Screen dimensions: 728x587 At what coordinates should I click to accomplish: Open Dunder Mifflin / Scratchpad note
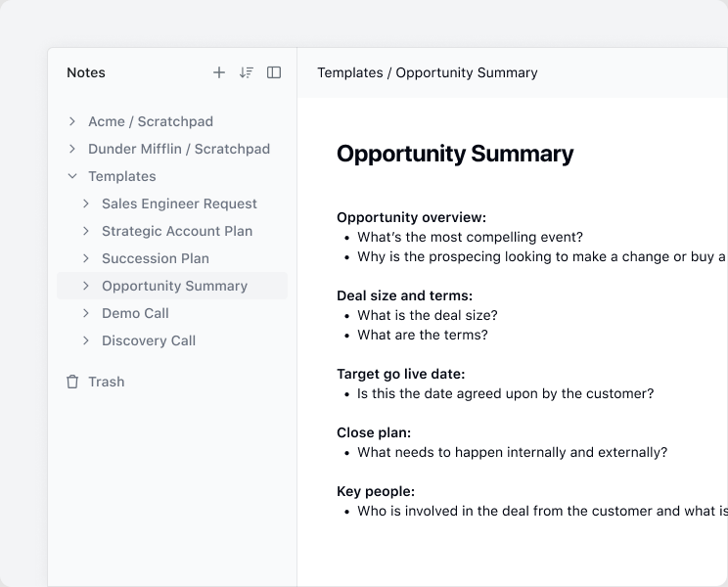pyautogui.click(x=179, y=149)
